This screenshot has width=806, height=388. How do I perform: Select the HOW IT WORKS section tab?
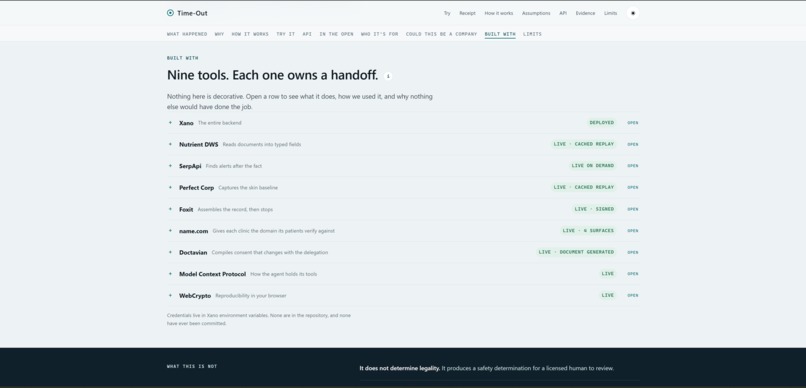[250, 34]
